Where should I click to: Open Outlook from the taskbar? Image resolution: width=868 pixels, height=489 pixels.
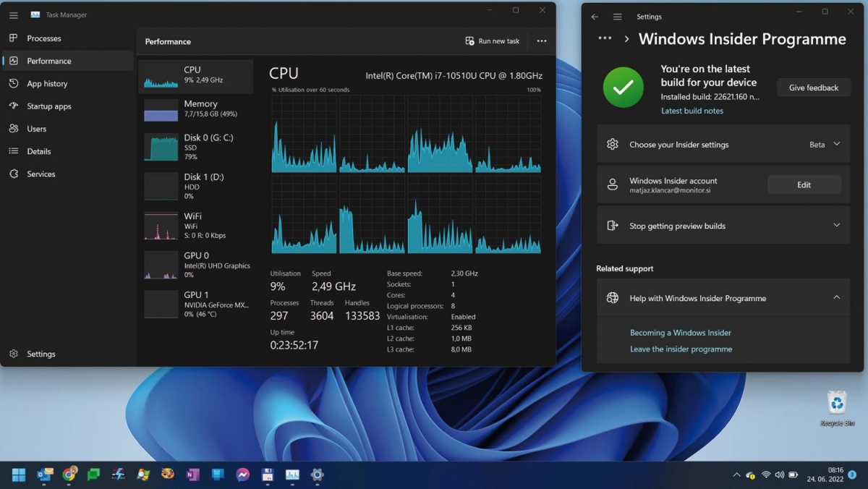tap(45, 475)
